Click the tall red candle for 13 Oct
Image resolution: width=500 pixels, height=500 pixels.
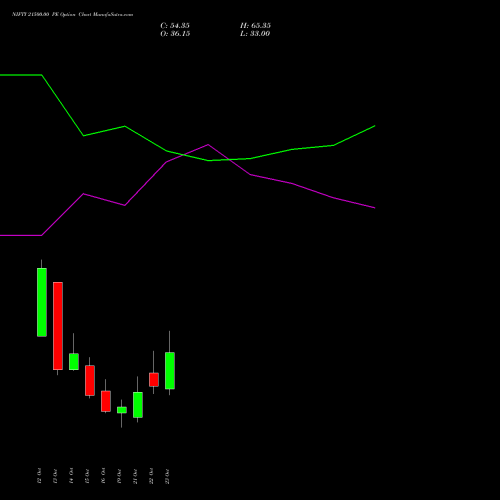click(58, 326)
